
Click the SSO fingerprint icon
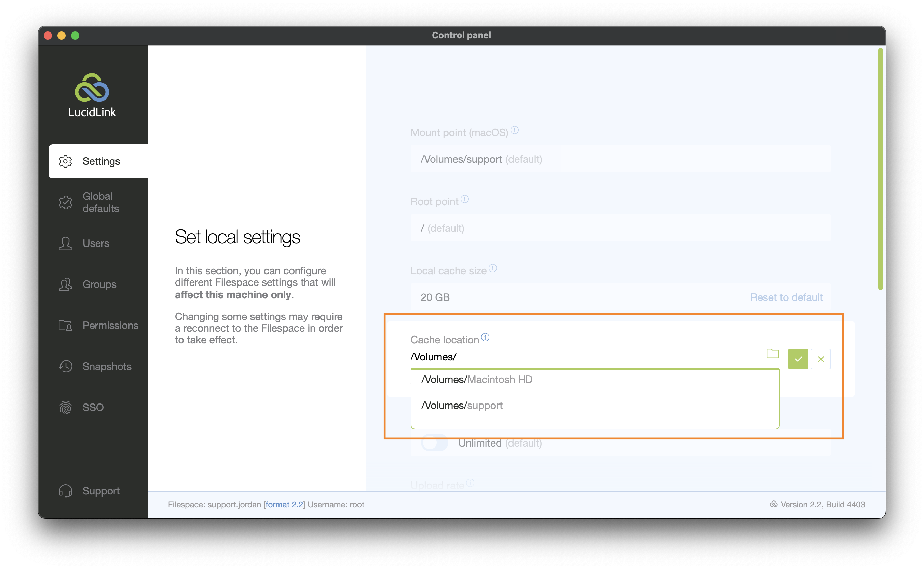(65, 408)
